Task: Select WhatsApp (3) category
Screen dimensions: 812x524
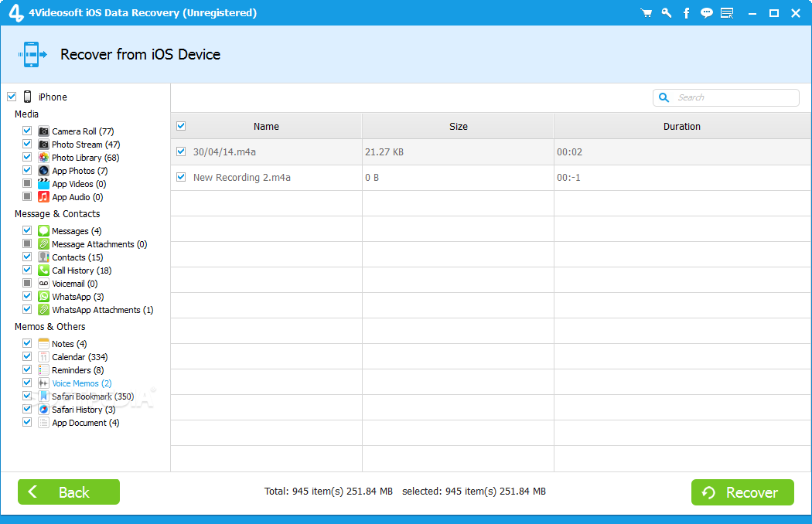Action: [x=77, y=298]
